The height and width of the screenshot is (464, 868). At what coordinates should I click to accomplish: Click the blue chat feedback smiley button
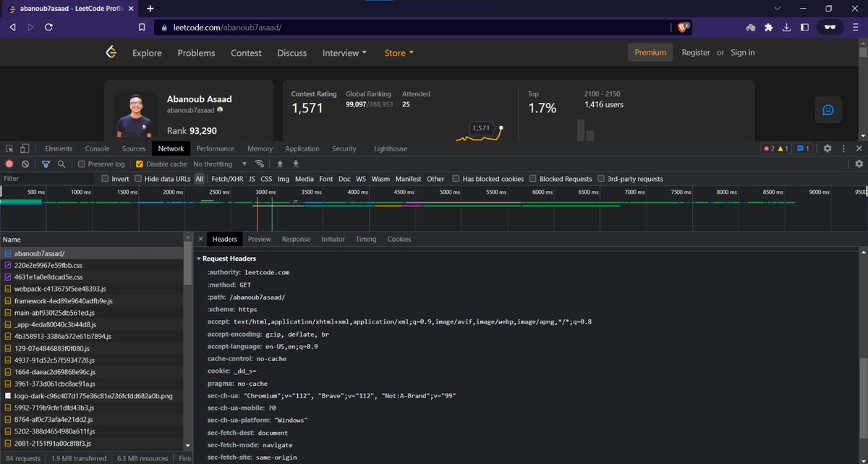[x=828, y=110]
